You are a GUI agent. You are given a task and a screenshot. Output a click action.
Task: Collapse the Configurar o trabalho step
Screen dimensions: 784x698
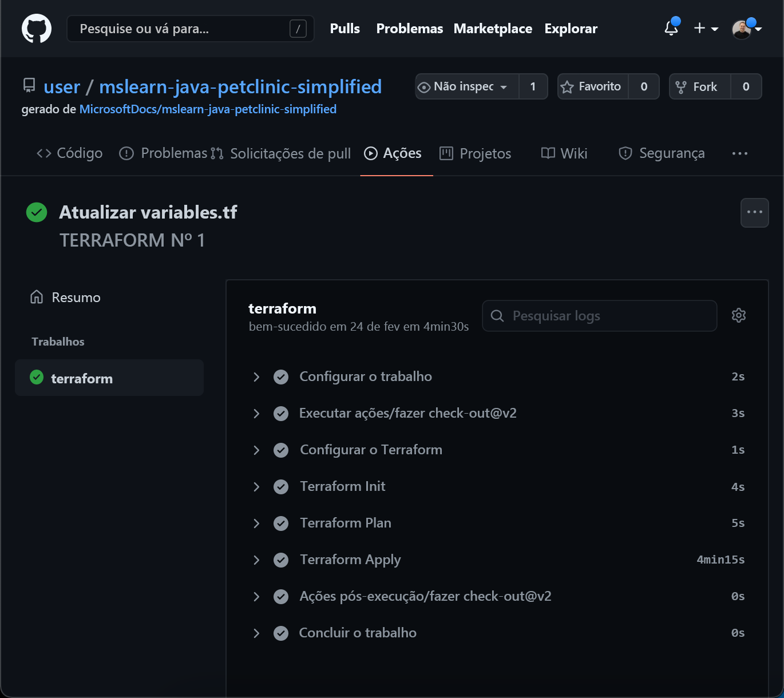(x=256, y=376)
